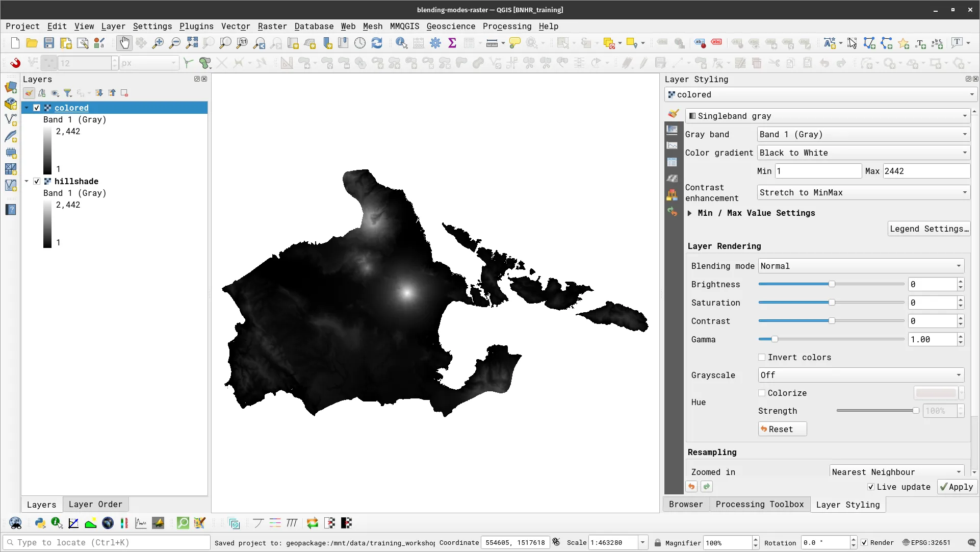Open the Identify Features tool
Viewport: 980px width, 552px height.
[402, 43]
